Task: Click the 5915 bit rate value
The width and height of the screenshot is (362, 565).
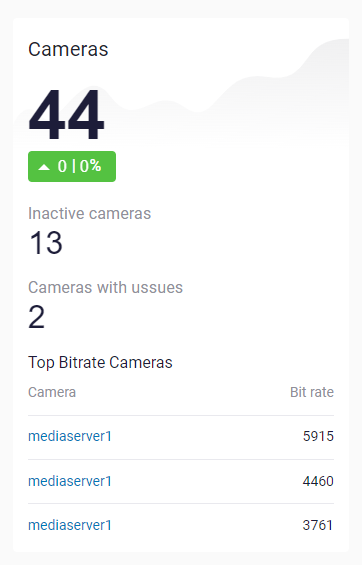Action: 318,436
